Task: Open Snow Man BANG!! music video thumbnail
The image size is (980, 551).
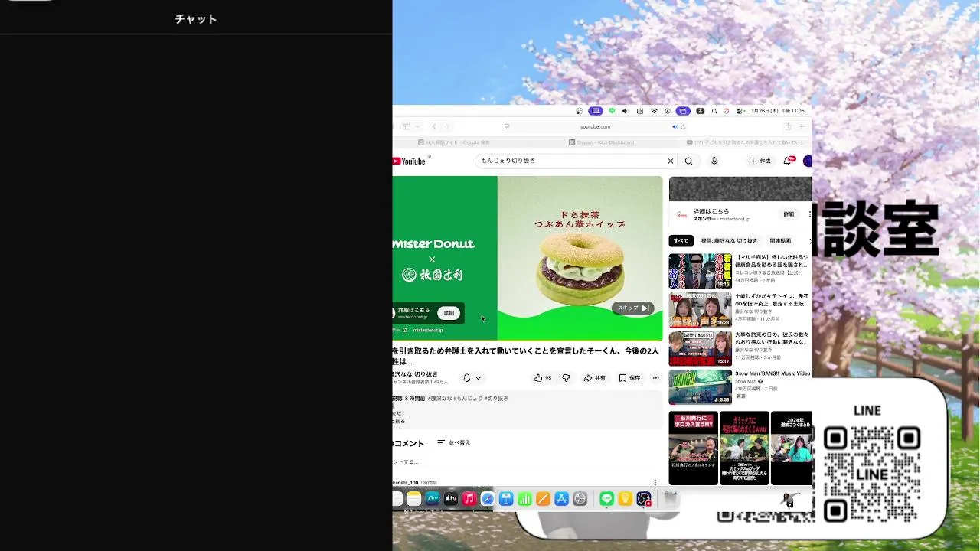Action: pos(700,387)
